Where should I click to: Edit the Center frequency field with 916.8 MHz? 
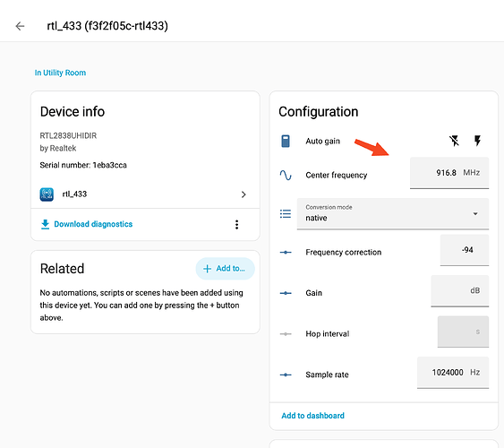tap(449, 173)
